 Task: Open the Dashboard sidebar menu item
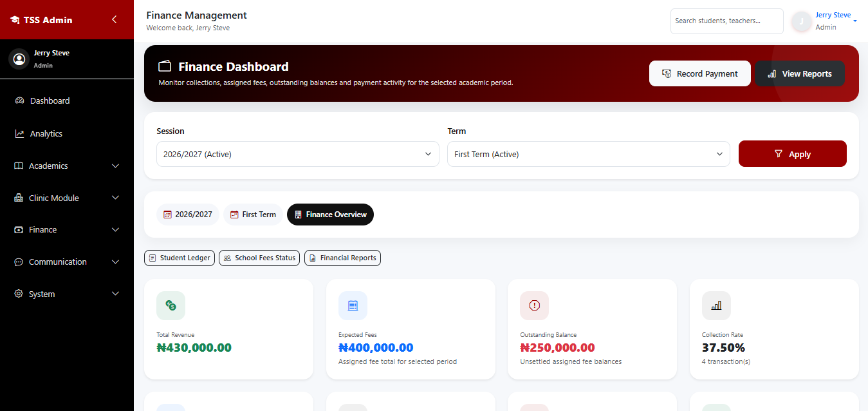[67, 100]
